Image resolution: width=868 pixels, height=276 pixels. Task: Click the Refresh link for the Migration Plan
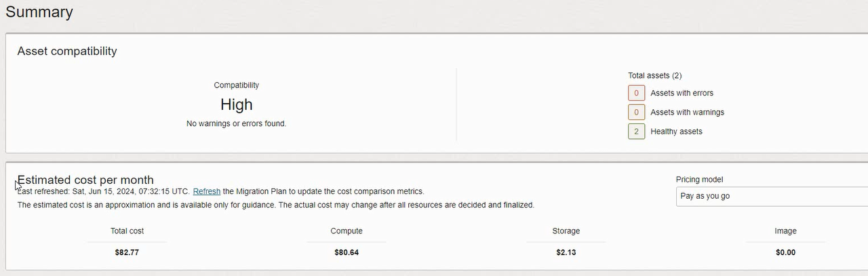coord(206,191)
